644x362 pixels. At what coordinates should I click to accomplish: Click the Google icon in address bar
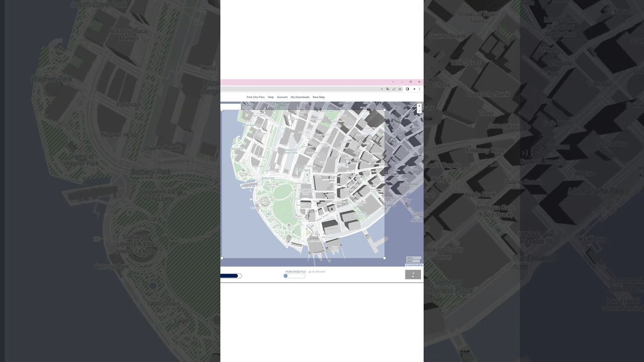[x=382, y=89]
